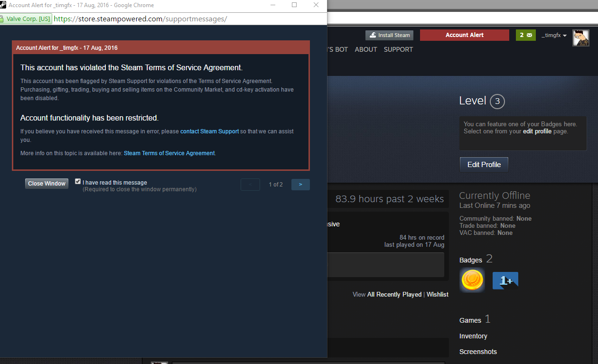Screen dimensions: 598x364
Task: Open the Wishlist link
Action: (x=438, y=295)
